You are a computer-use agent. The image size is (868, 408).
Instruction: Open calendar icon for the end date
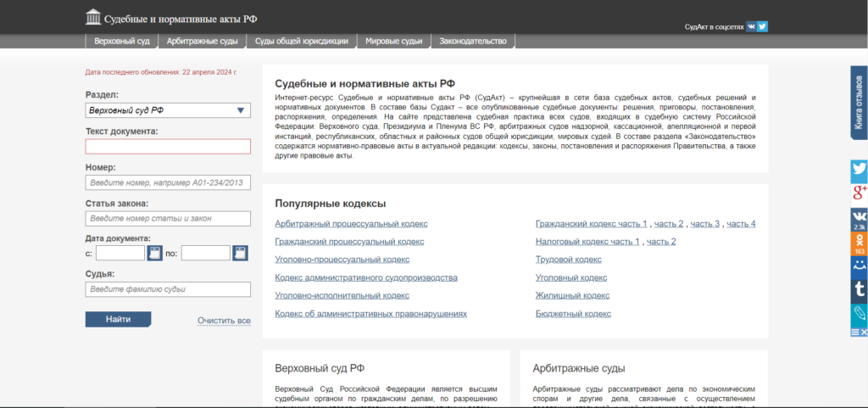pyautogui.click(x=240, y=253)
